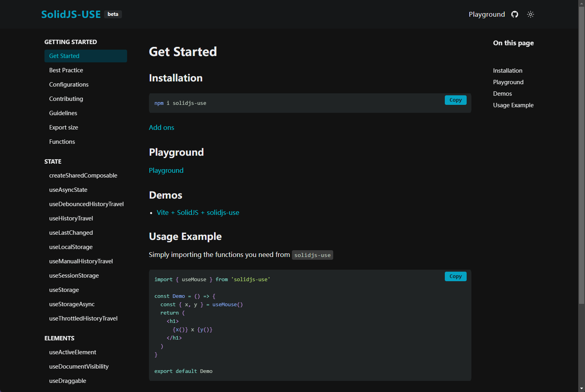Screen dimensions: 585x392
Task: Open useSessionStorage docs
Action: pos(86,276)
